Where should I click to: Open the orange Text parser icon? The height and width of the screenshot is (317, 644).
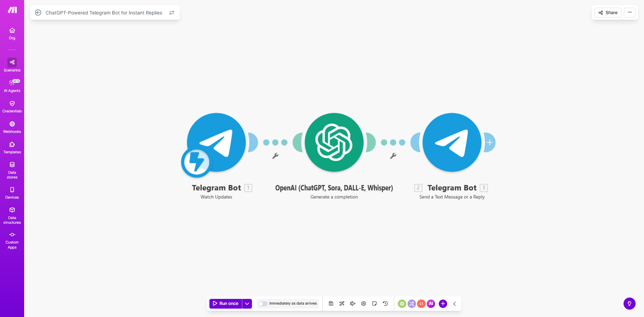[421, 304]
